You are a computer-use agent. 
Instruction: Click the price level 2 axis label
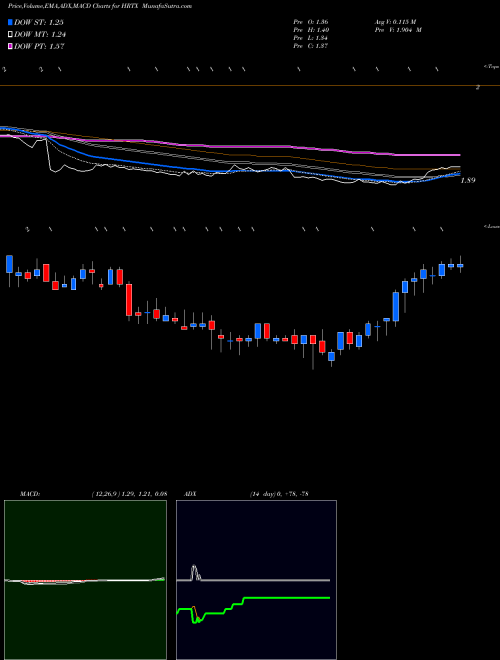click(478, 87)
